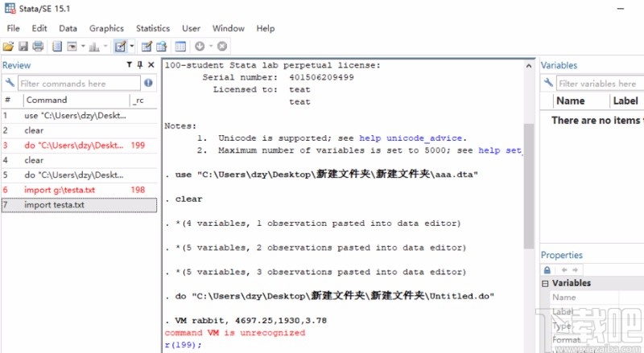Expand the Do-file Editor dropdown arrow
The image size is (644, 353).
[x=131, y=46]
